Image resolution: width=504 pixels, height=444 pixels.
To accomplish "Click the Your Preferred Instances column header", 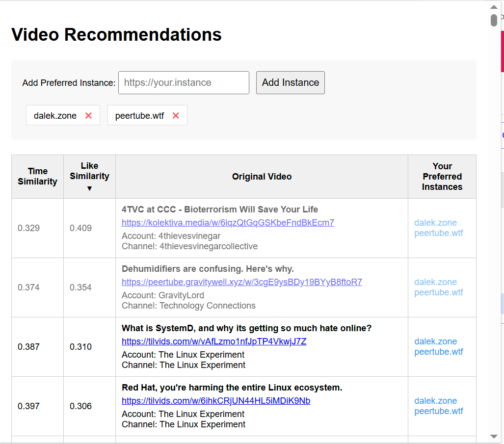I will click(442, 177).
